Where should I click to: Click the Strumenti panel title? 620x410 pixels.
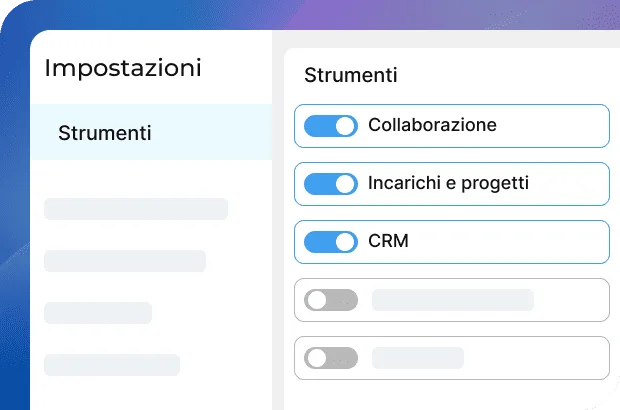[x=350, y=75]
